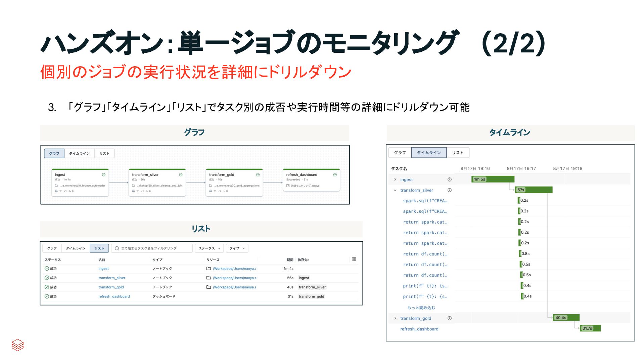Image resolution: width=644 pixels, height=363 pixels.
Task: Click the folder icon in transform_silver list row
Action: (209, 278)
